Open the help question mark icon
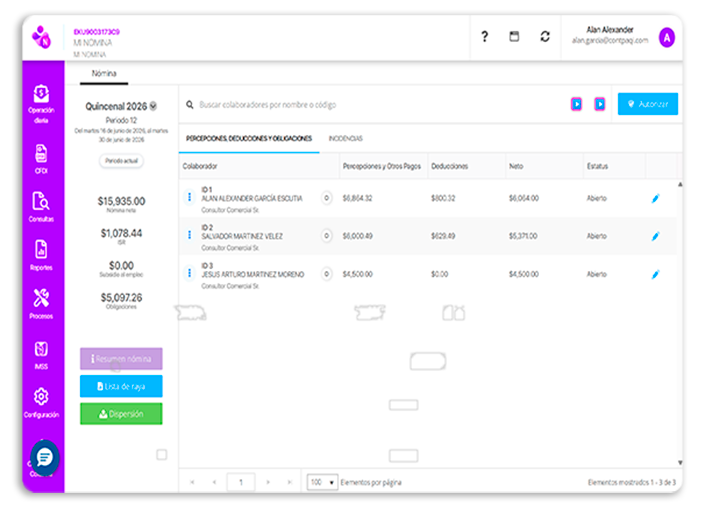Image resolution: width=705 pixels, height=507 pixels. coord(484,36)
